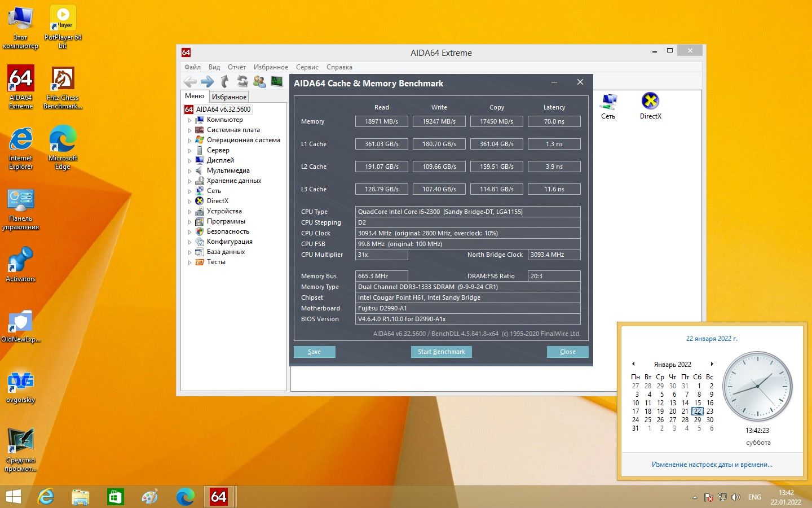
Task: Click the Memory Read value 18971 MB/s
Action: pyautogui.click(x=382, y=121)
